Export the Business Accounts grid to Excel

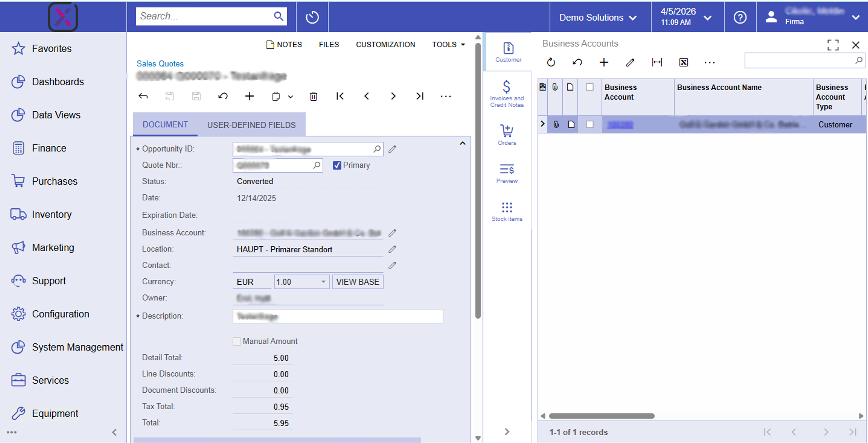[684, 62]
